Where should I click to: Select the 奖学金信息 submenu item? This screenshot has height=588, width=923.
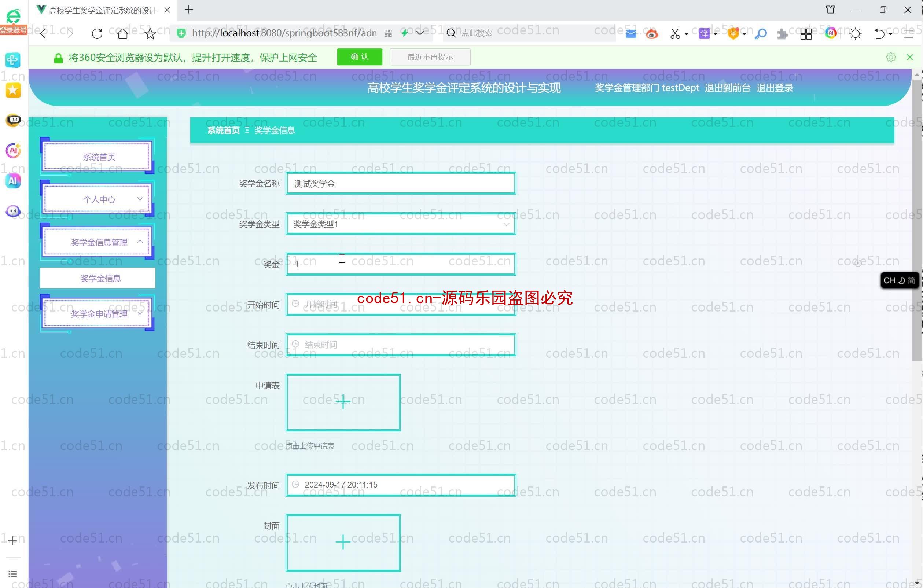[x=98, y=278]
